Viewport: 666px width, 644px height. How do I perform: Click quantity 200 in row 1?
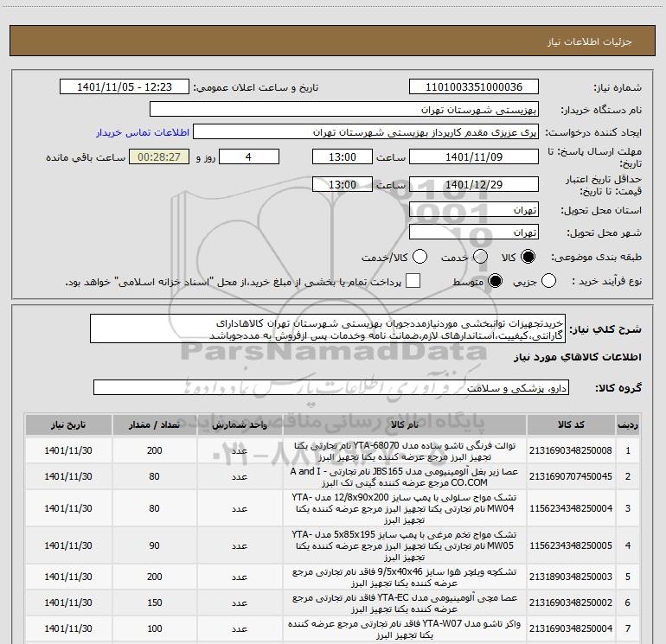click(154, 451)
